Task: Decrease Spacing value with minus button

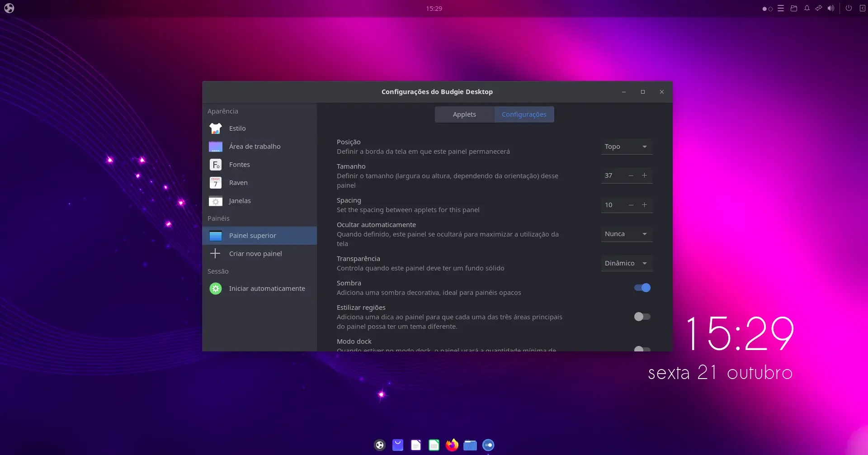Action: point(631,205)
